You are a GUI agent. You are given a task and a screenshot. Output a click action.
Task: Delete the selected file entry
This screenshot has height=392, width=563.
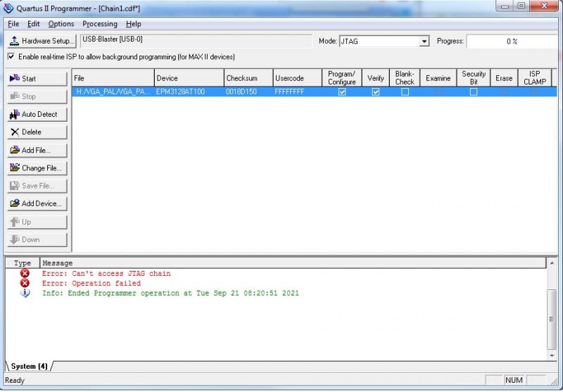37,132
